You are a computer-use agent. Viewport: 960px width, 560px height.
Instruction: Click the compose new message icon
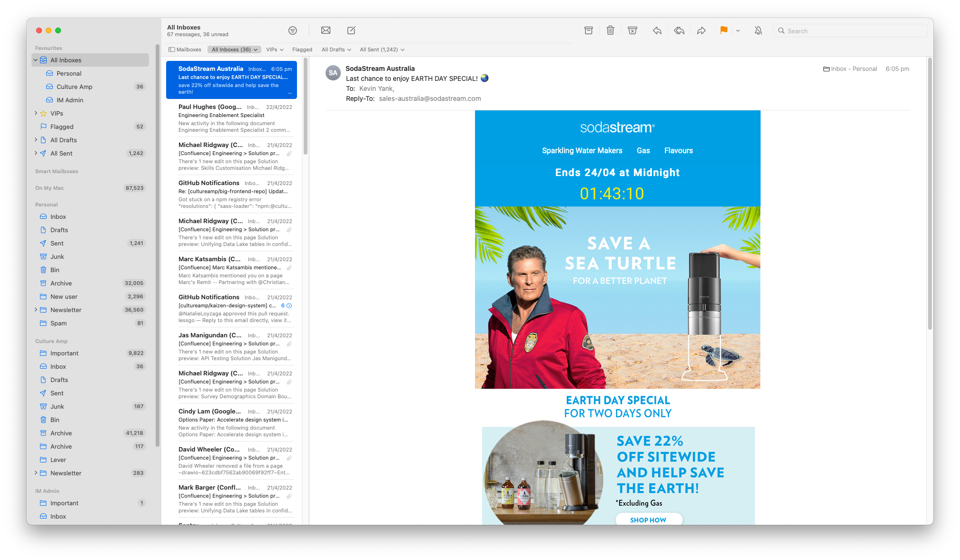[x=351, y=30]
